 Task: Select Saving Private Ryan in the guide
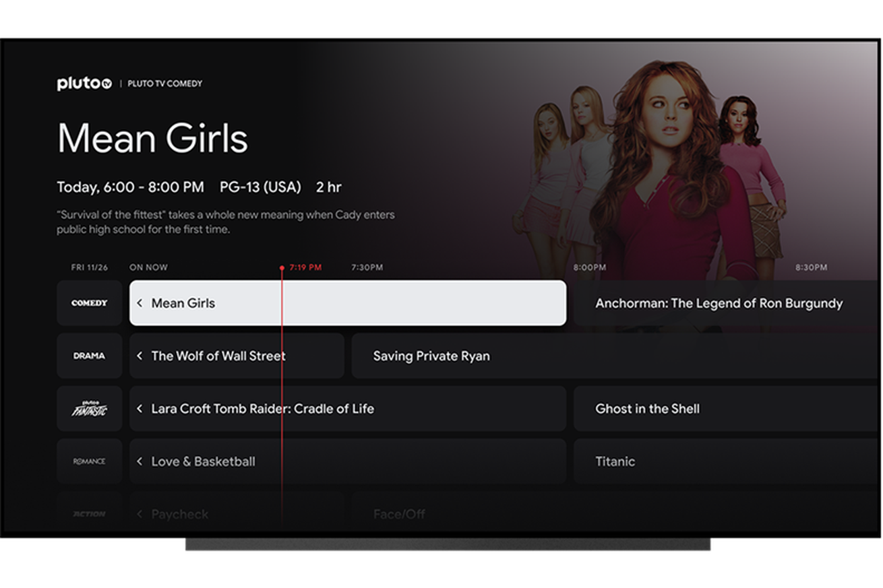point(431,356)
